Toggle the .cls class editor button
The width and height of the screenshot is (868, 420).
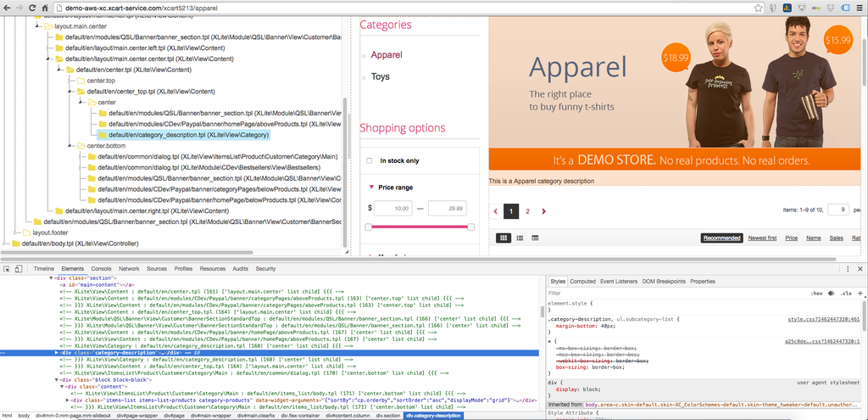(x=846, y=293)
